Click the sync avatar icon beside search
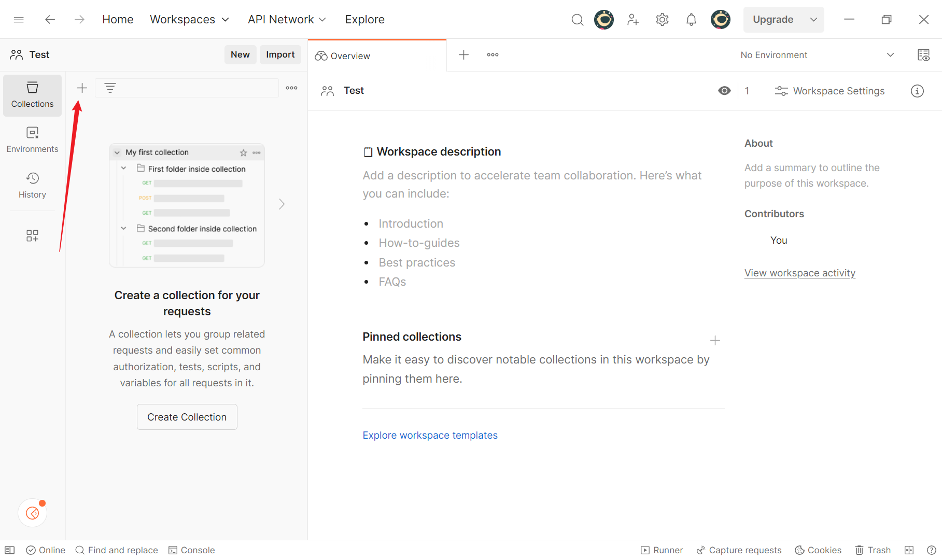The height and width of the screenshot is (560, 942). pyautogui.click(x=604, y=20)
